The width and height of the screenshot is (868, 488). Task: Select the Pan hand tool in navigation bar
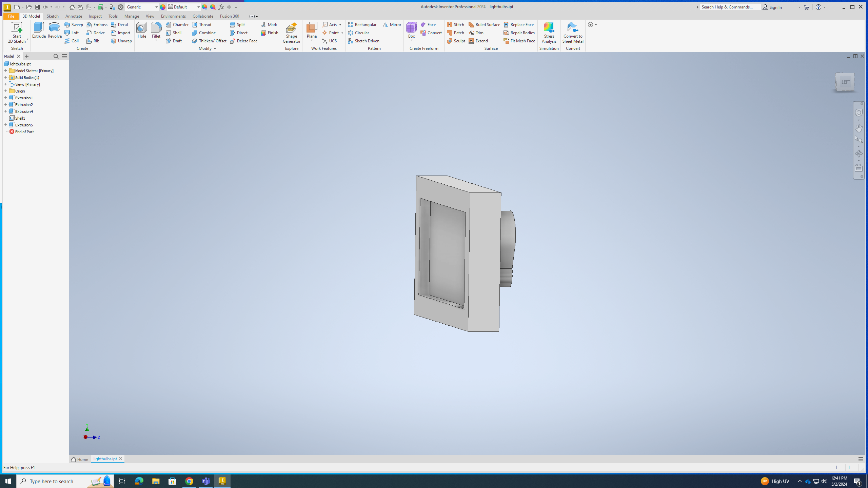(x=859, y=128)
